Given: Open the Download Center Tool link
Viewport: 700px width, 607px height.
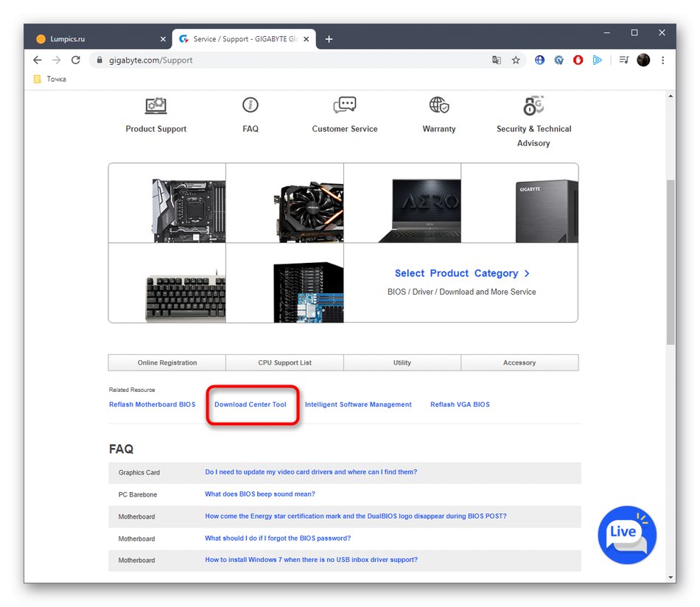Looking at the screenshot, I should click(251, 404).
